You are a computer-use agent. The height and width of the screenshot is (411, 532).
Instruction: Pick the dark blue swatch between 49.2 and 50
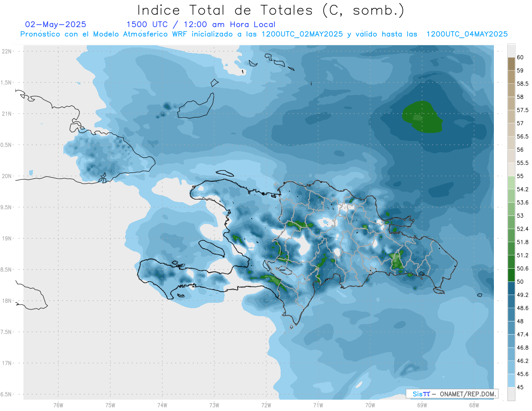click(x=511, y=288)
